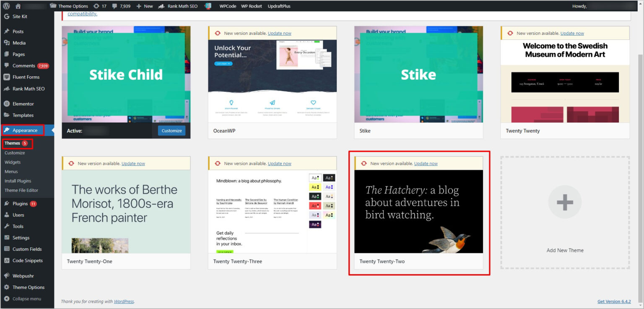This screenshot has width=644, height=309.
Task: Open the Customize menu entry
Action: coord(16,153)
